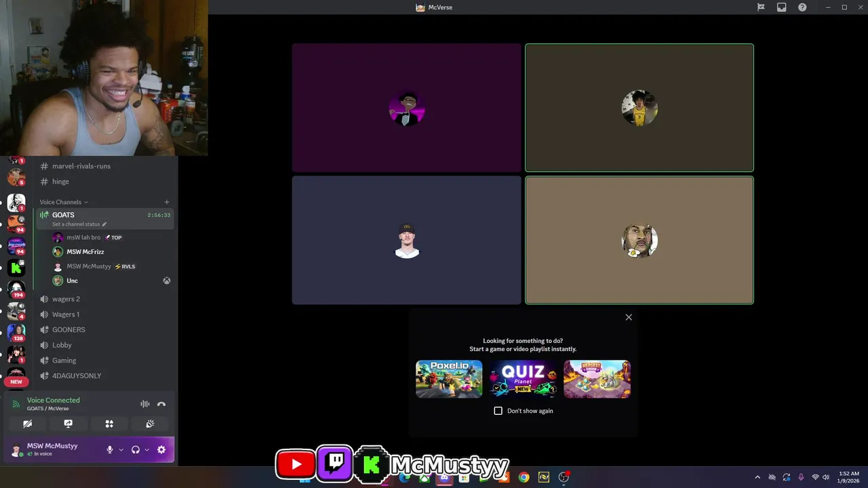This screenshot has width=868, height=488.
Task: Disconnect from voice with hang-up icon
Action: 161,404
